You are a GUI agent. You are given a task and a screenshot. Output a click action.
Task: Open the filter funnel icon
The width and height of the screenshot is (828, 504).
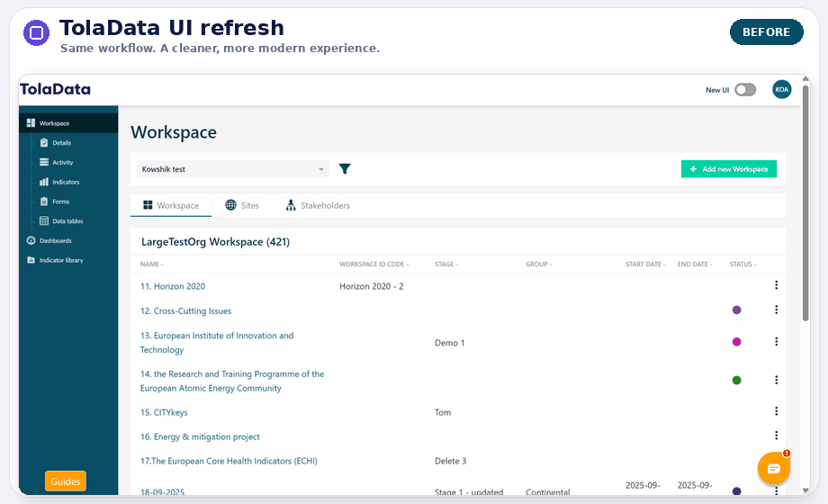(345, 169)
